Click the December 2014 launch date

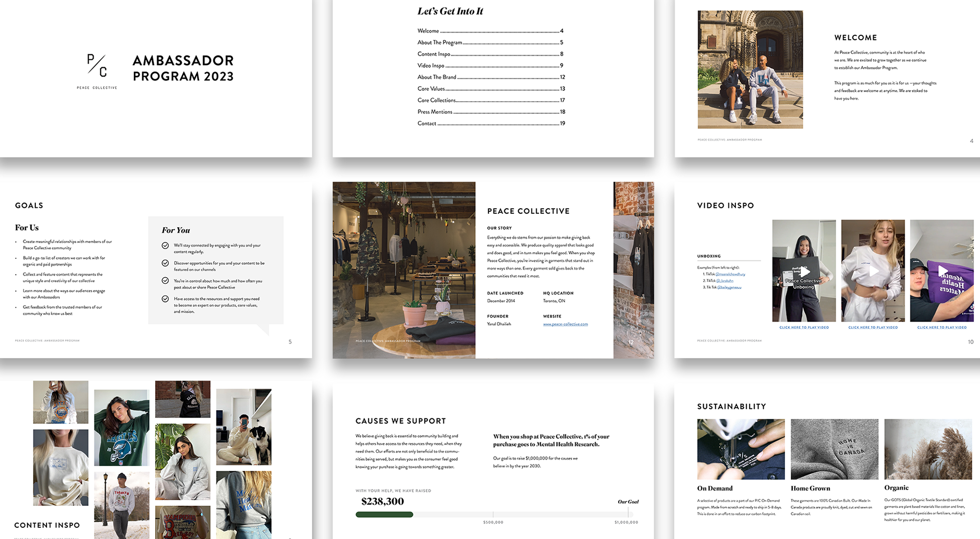(x=501, y=301)
